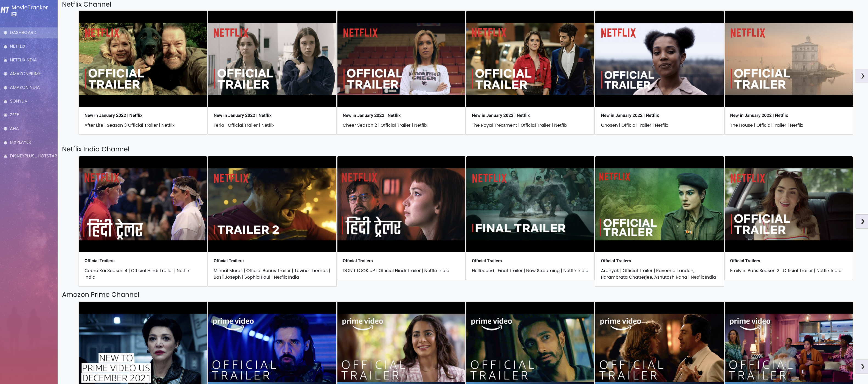The image size is (868, 384).
Task: Click 'Emily in Paris Season 2 | Official Trailer' title
Action: [785, 270]
